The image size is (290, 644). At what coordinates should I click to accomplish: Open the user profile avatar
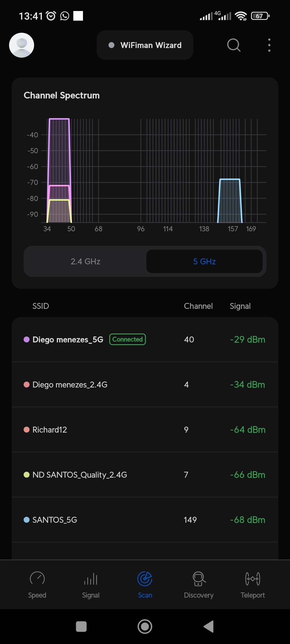[21, 45]
